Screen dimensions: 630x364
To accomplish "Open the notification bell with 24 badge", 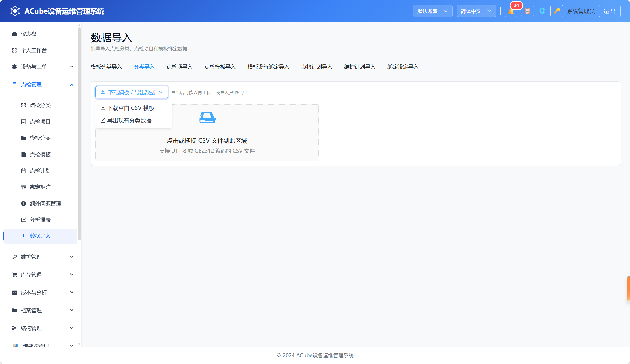I will pos(511,11).
